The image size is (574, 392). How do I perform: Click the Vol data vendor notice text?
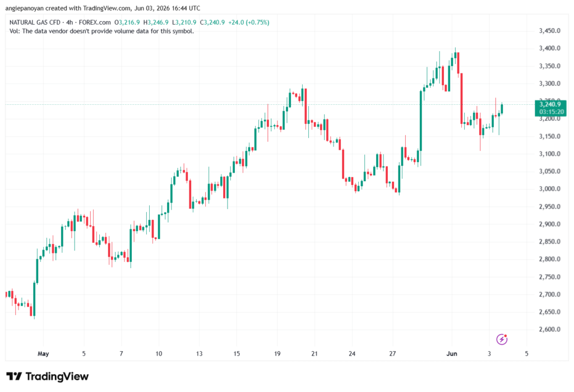pos(102,31)
